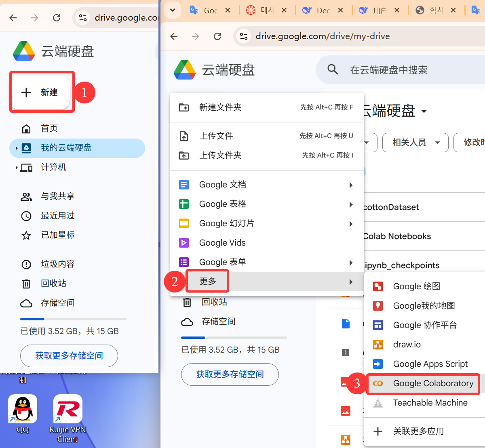Open Ruijie VPN Client desktop shortcut
The image size is (485, 448).
click(67, 419)
